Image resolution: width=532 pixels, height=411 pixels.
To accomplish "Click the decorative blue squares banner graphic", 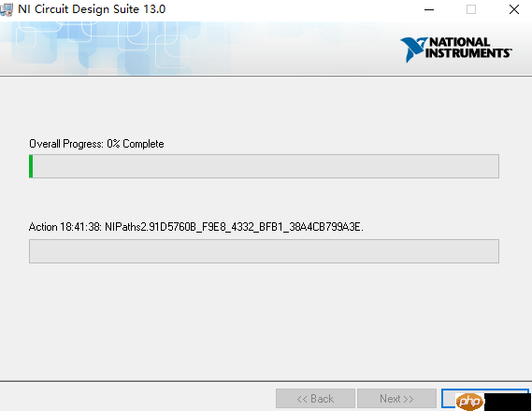I will (115, 48).
